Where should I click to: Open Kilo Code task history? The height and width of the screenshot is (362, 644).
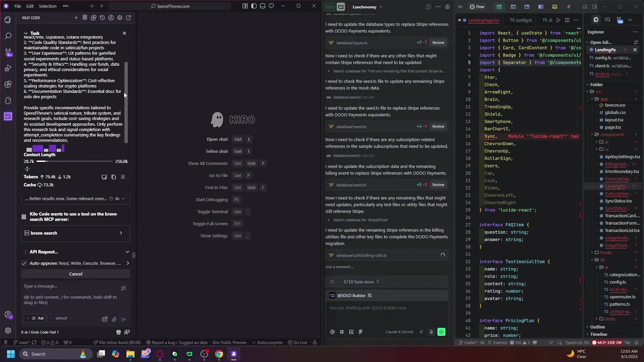[x=102, y=18]
